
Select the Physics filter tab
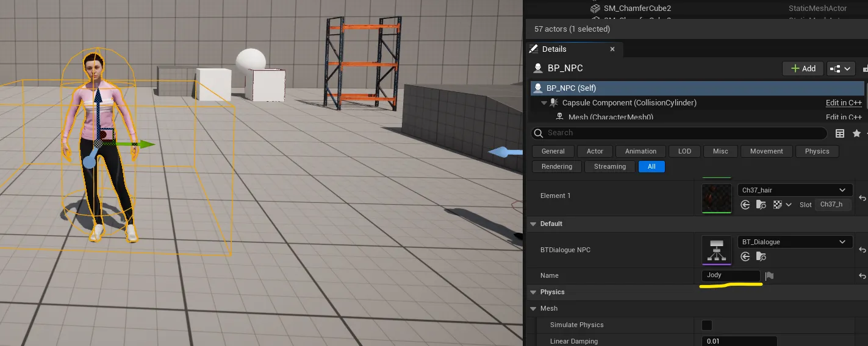(x=817, y=151)
